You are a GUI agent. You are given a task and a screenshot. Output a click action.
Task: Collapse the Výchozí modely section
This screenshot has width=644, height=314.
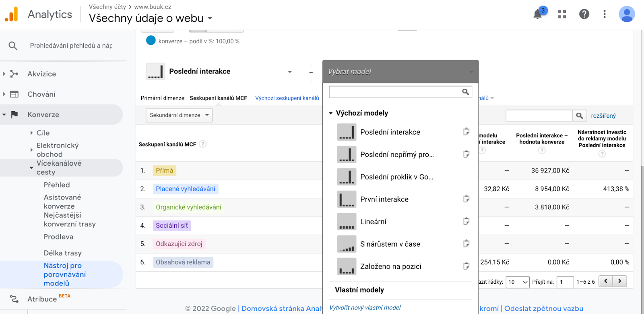[x=331, y=113]
